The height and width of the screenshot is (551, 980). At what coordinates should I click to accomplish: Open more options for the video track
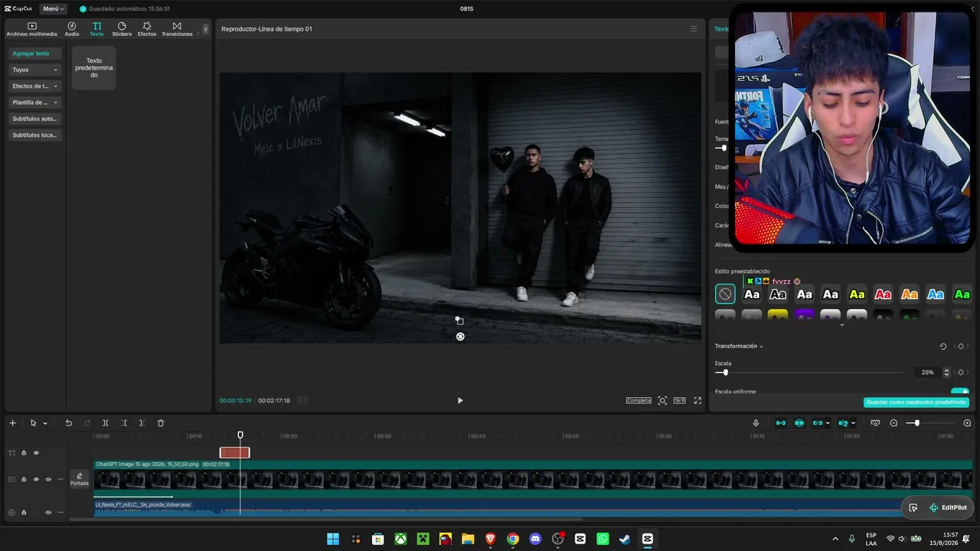coord(60,480)
